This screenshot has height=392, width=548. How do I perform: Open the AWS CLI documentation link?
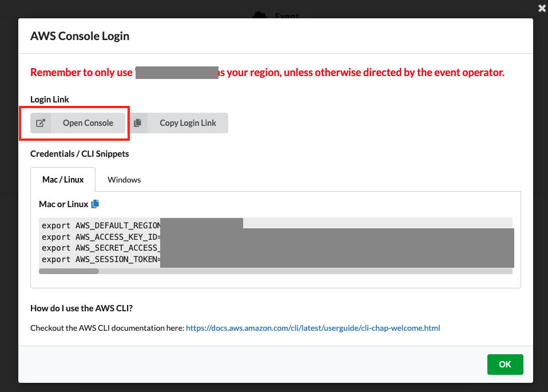click(313, 328)
